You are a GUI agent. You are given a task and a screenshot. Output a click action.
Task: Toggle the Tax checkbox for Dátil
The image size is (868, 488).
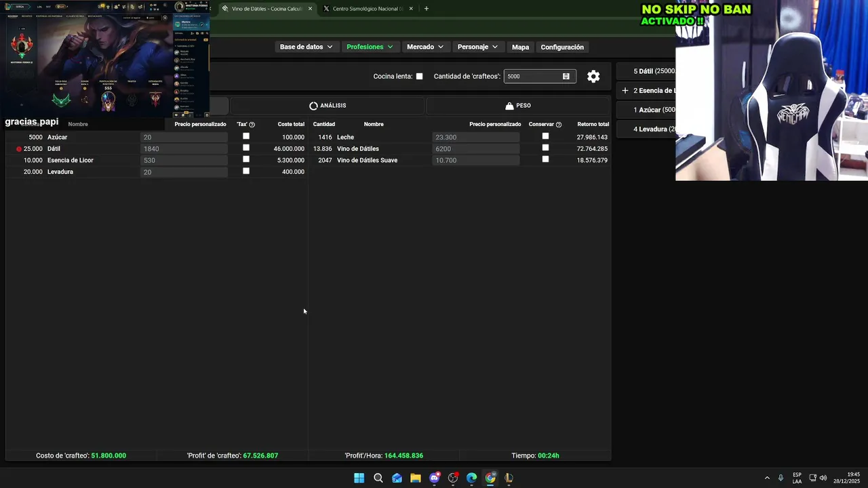[246, 148]
